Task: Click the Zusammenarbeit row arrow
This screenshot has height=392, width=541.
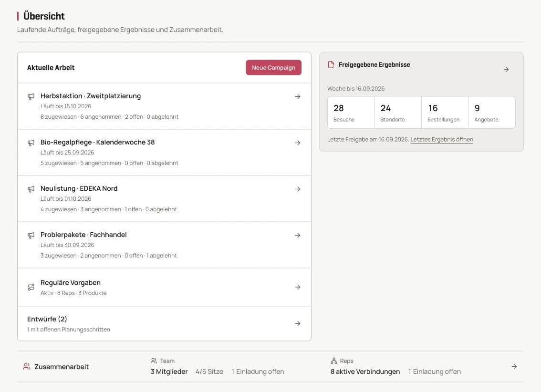Action: click(x=514, y=367)
